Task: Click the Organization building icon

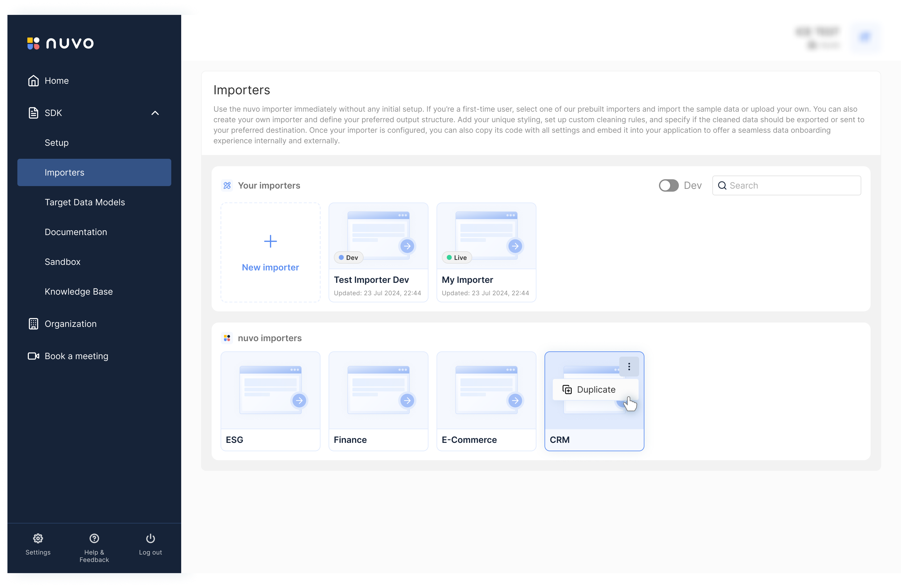Action: pos(33,324)
